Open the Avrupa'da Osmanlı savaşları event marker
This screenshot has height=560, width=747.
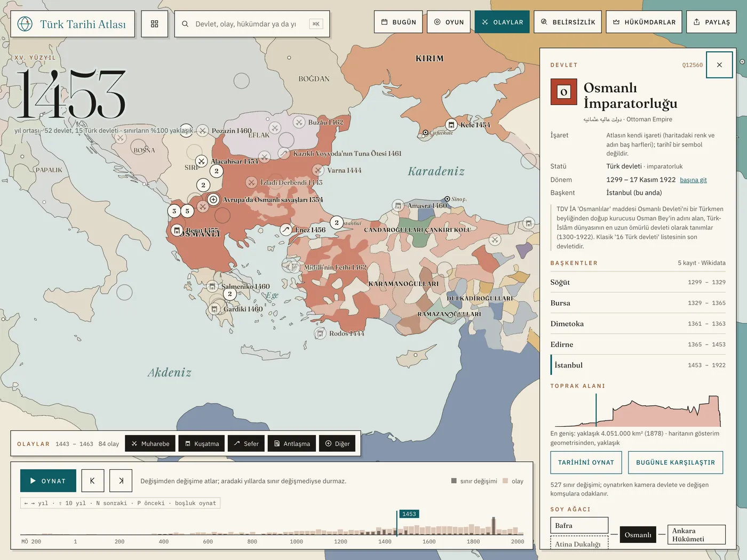pos(213,199)
